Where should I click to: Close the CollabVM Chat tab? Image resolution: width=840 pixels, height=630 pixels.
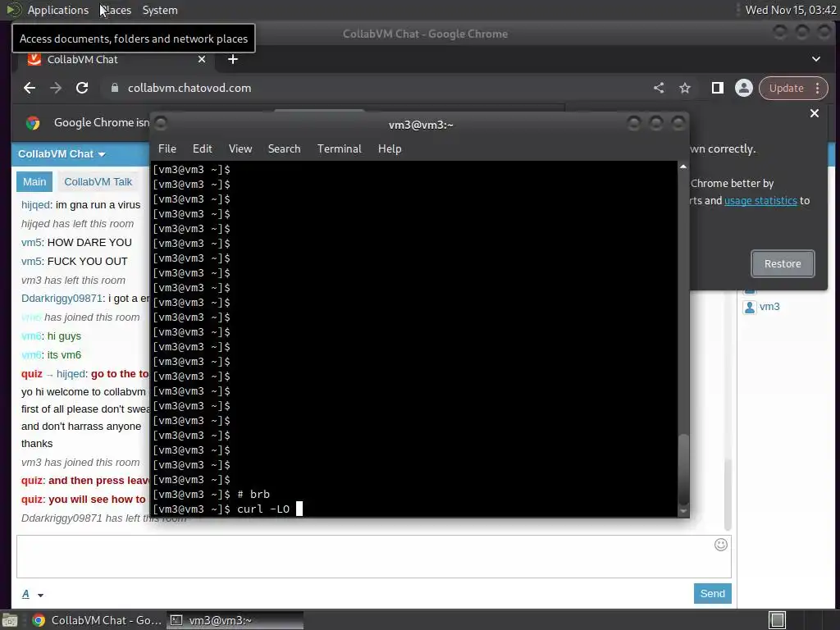(202, 59)
